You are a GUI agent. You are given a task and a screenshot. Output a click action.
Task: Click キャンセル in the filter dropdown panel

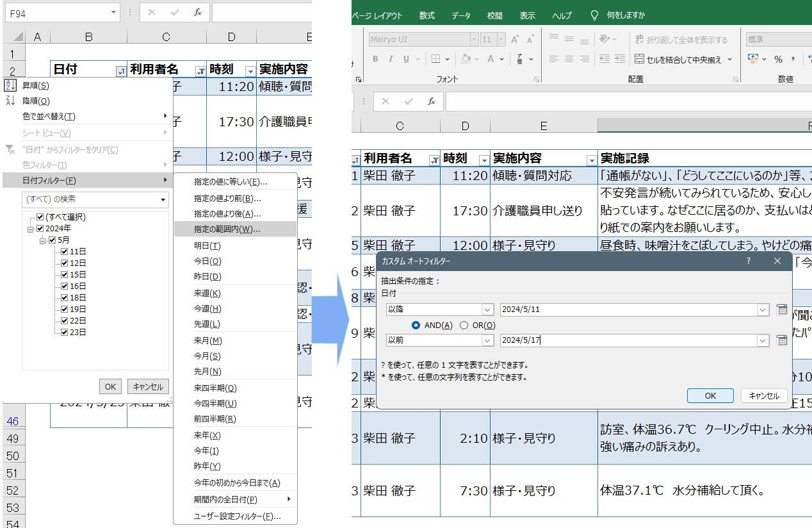149,386
